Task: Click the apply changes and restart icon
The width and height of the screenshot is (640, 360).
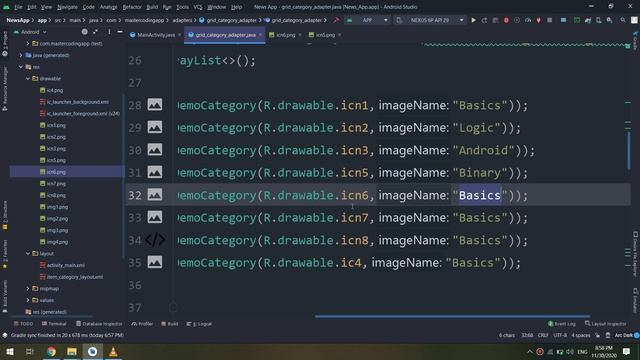Action: [484, 20]
